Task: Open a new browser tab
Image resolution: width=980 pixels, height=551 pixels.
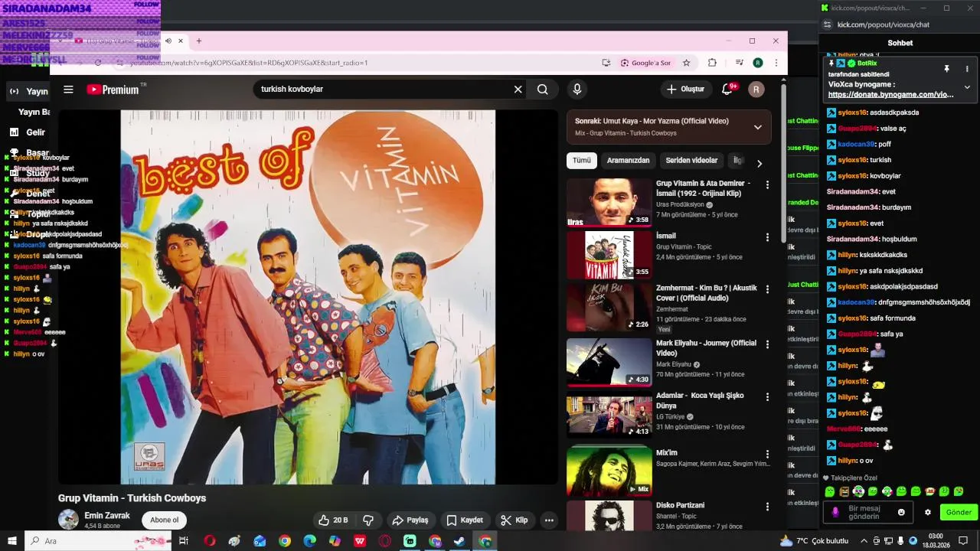Action: [199, 41]
